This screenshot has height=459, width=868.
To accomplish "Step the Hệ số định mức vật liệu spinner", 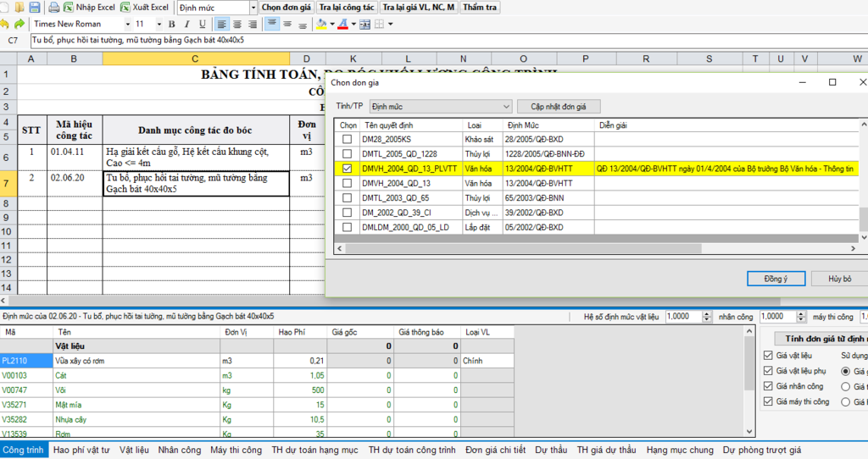I will 706,317.
